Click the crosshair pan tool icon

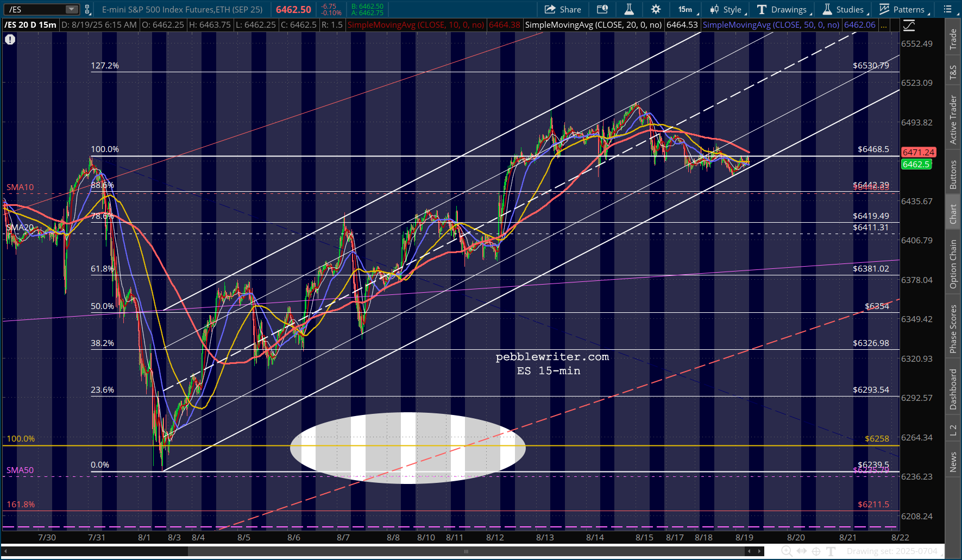(x=816, y=551)
